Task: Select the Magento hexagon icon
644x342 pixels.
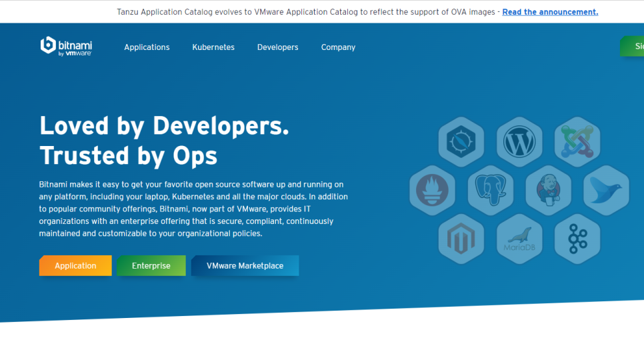Action: tap(461, 239)
